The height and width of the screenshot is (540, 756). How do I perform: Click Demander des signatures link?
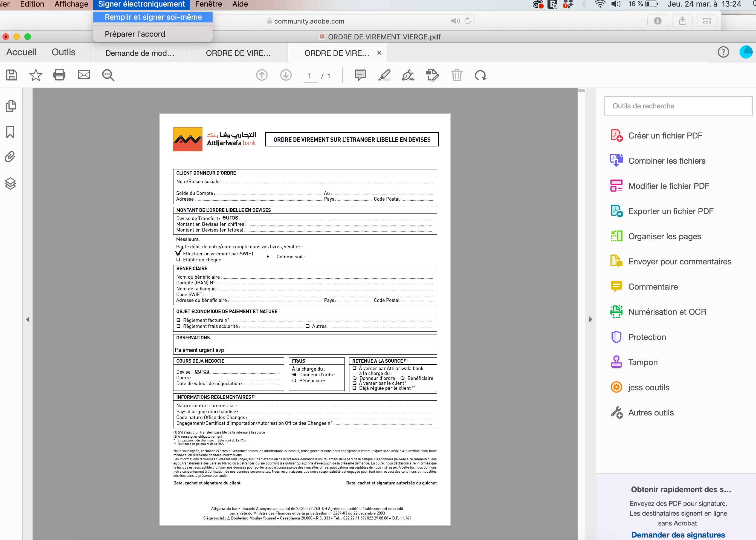click(678, 535)
